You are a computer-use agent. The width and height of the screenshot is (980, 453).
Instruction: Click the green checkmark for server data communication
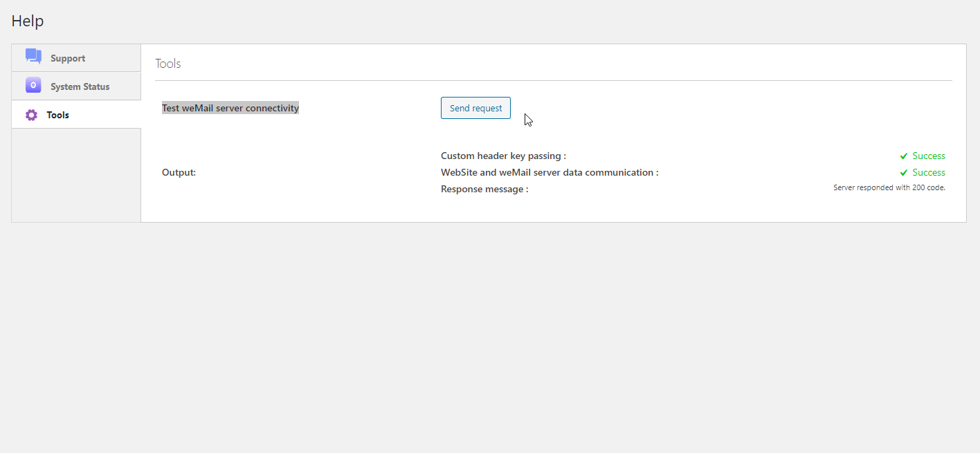point(903,173)
